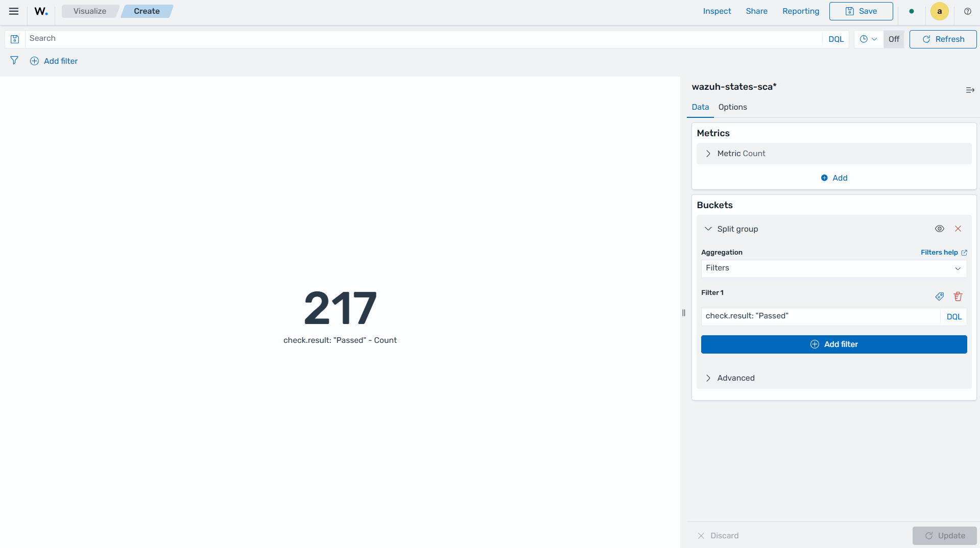
Task: Click the Wazuh logo icon
Action: coord(41,11)
